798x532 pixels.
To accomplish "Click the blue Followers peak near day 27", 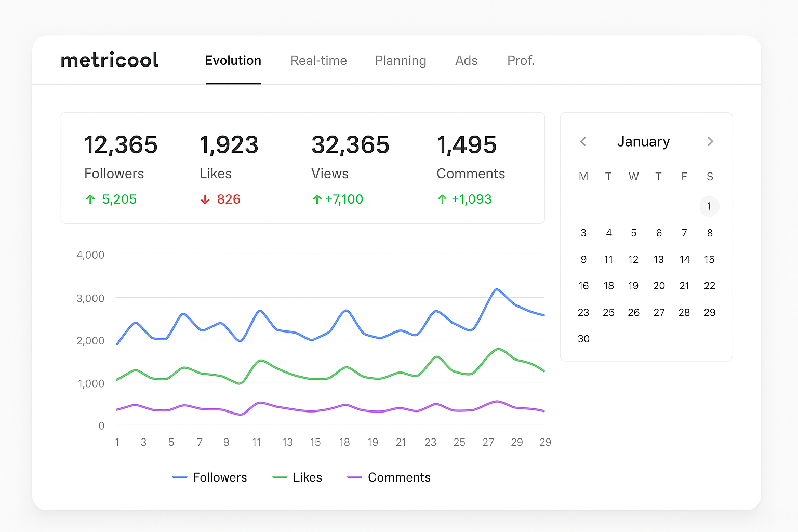I will (497, 289).
